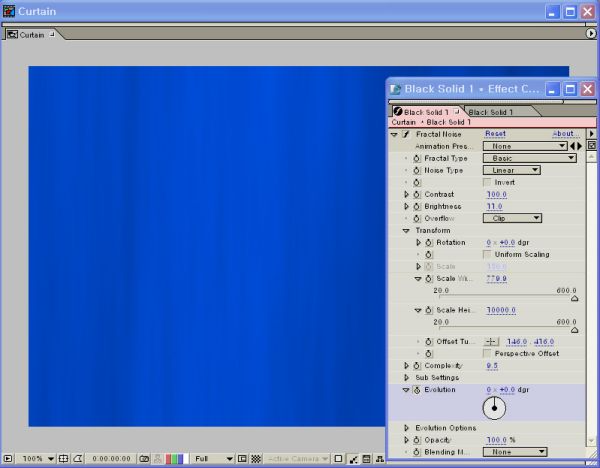Open the Noise Type dropdown

pyautogui.click(x=512, y=170)
